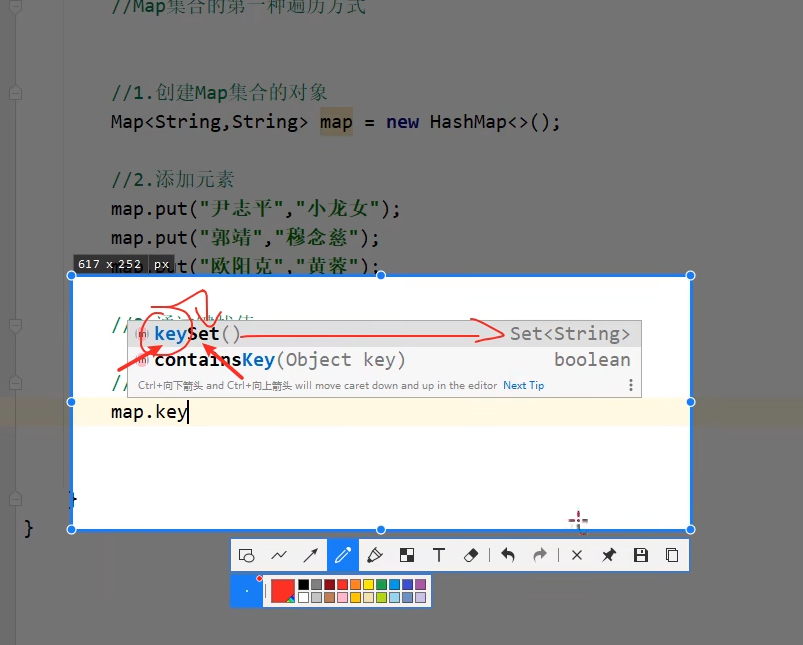Redo the annotation

(540, 555)
